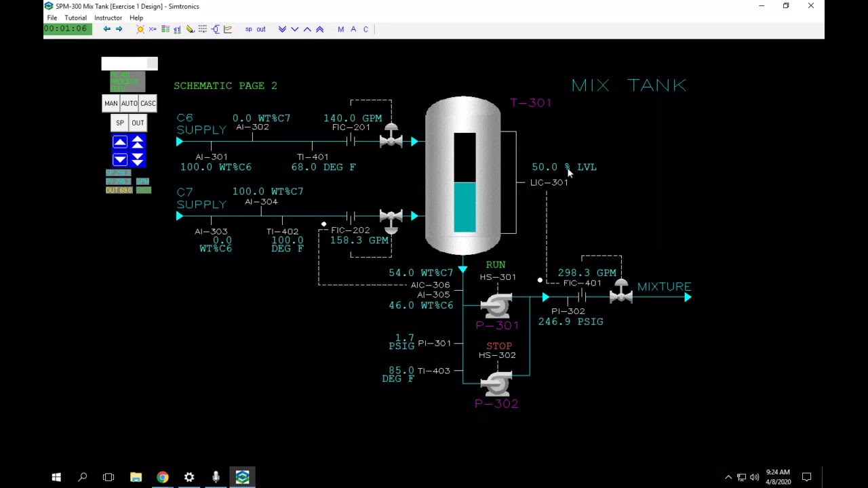The image size is (868, 488).
Task: Click the 54.0 WT%C7 composition value
Action: [421, 272]
